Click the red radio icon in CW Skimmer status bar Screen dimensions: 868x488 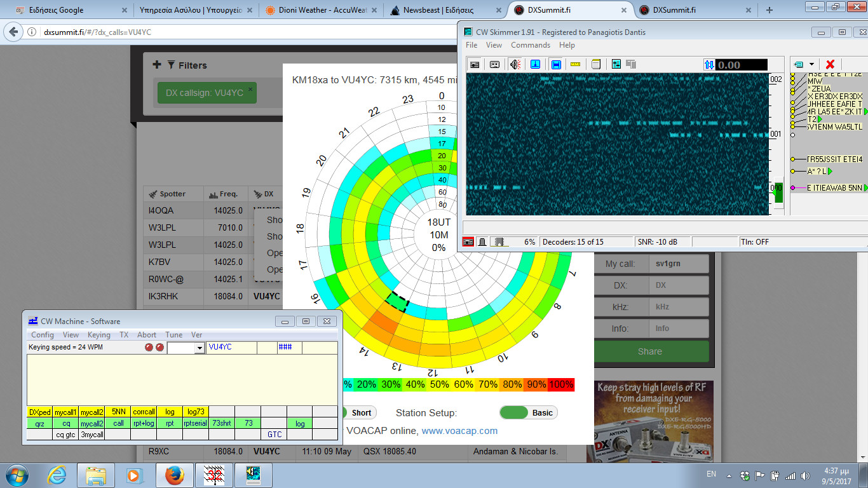pyautogui.click(x=468, y=241)
